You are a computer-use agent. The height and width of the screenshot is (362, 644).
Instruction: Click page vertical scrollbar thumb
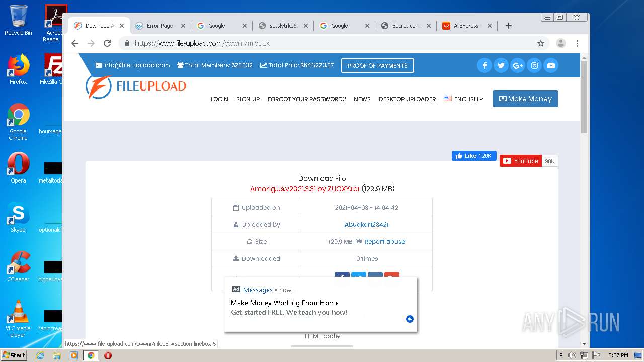[x=584, y=97]
